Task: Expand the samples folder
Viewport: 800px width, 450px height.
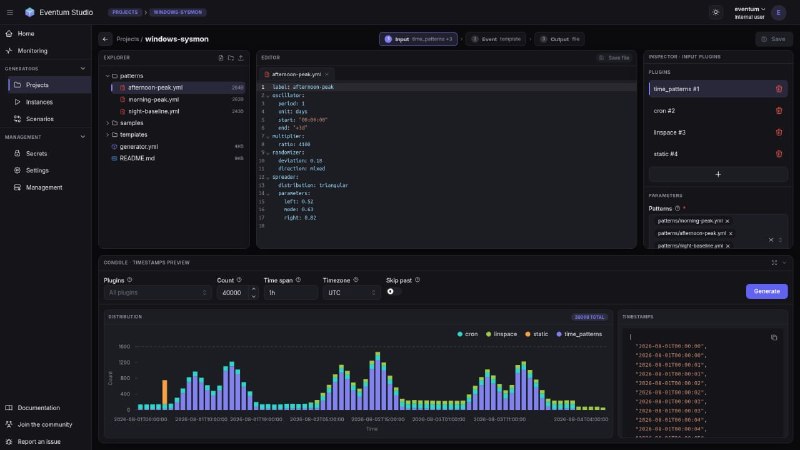Action: [x=108, y=123]
